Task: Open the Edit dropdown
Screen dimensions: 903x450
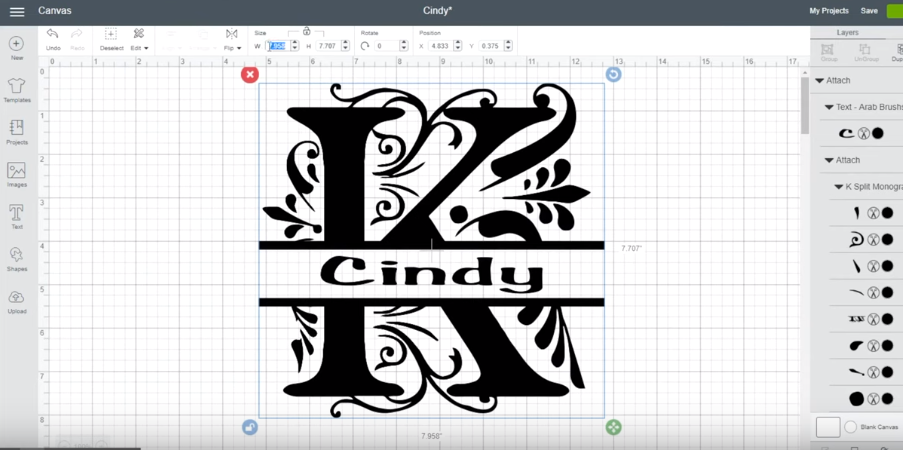Action: [x=139, y=39]
